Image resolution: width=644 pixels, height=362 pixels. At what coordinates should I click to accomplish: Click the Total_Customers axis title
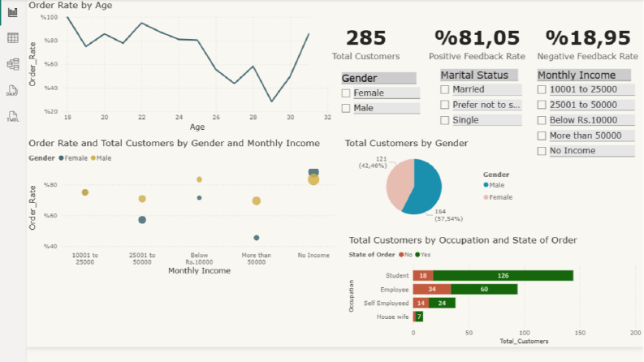[524, 342]
